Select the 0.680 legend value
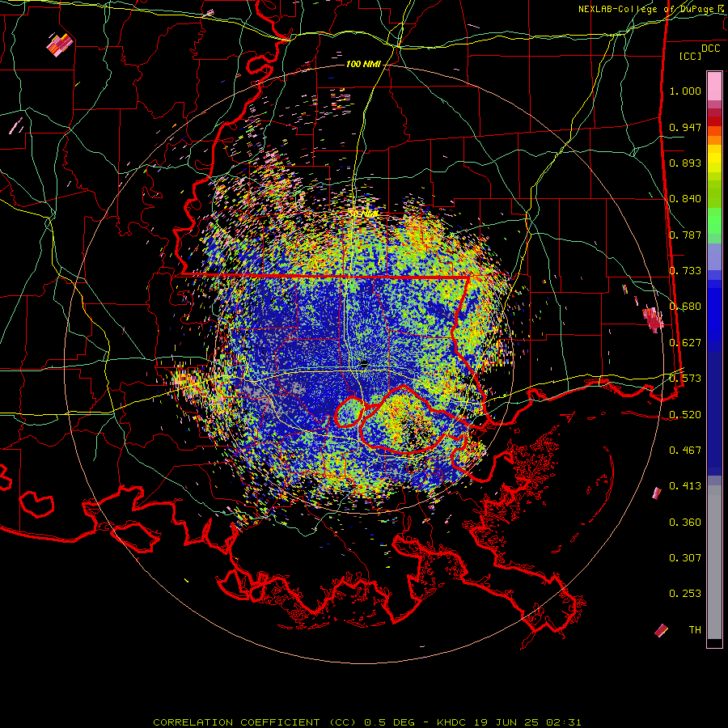728x728 pixels. tap(685, 306)
